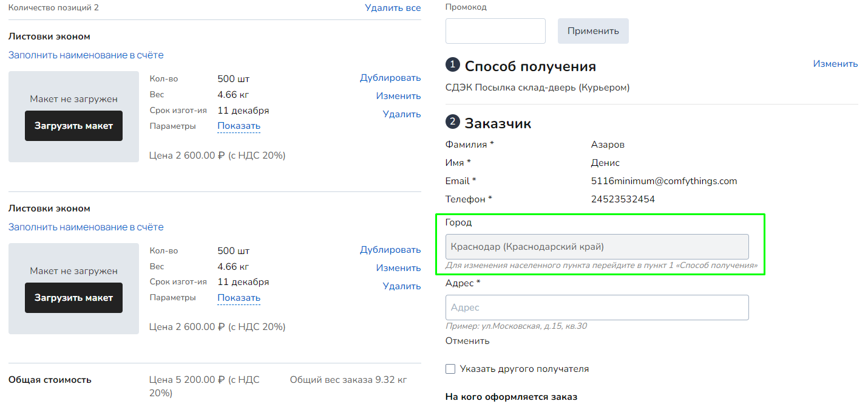Open Заполнить наименование в счёте for the first item
Viewport: 868px width, 409px height.
pos(85,55)
